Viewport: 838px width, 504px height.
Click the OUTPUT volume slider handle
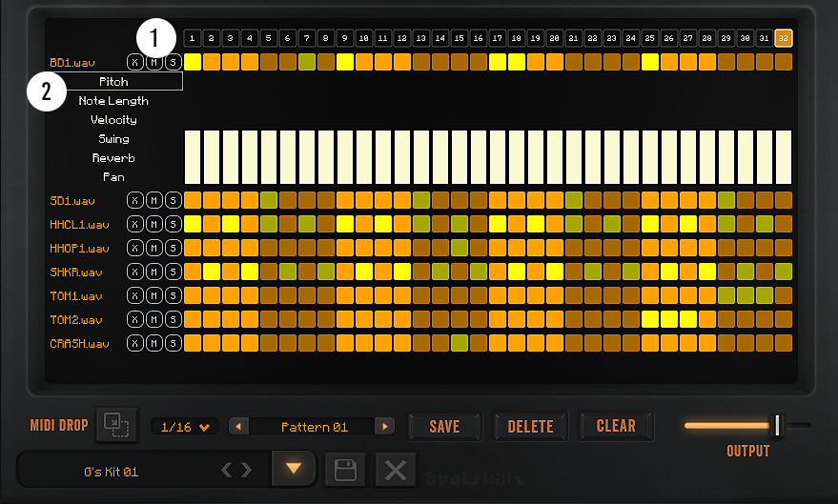(x=777, y=425)
